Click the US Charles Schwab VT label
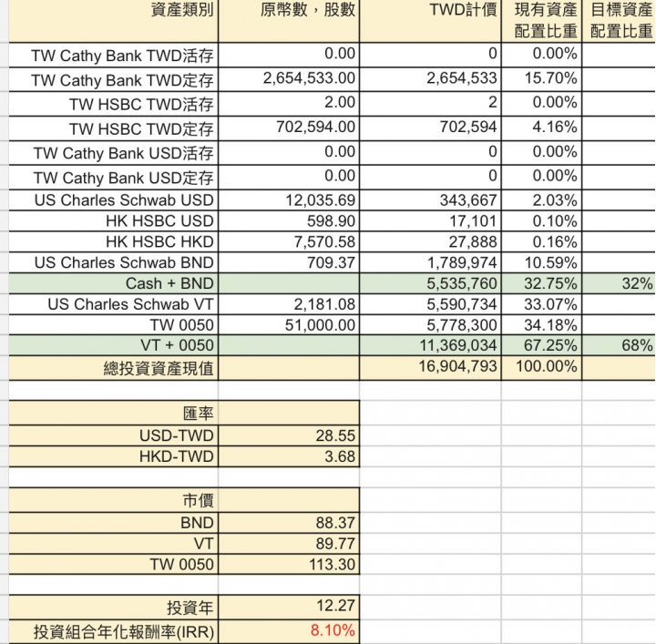The width and height of the screenshot is (656, 644). click(131, 304)
